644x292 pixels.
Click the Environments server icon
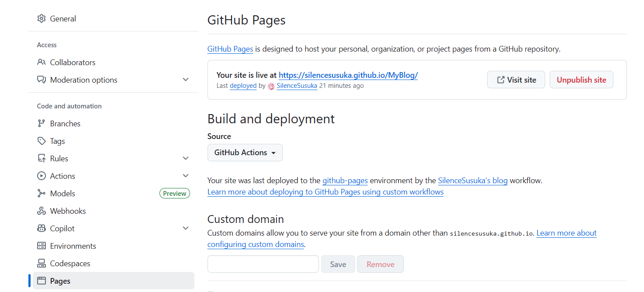(42, 246)
